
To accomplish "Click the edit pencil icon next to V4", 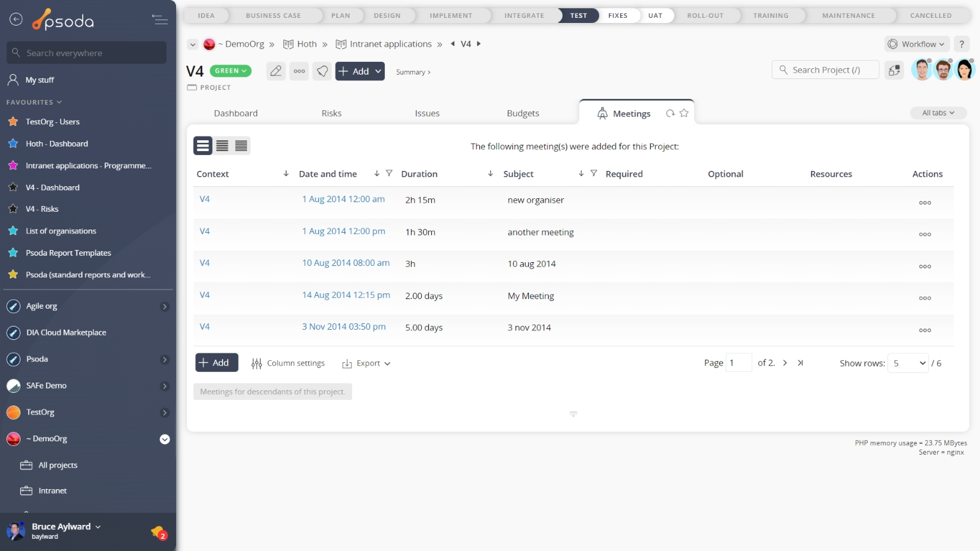I will (x=276, y=71).
